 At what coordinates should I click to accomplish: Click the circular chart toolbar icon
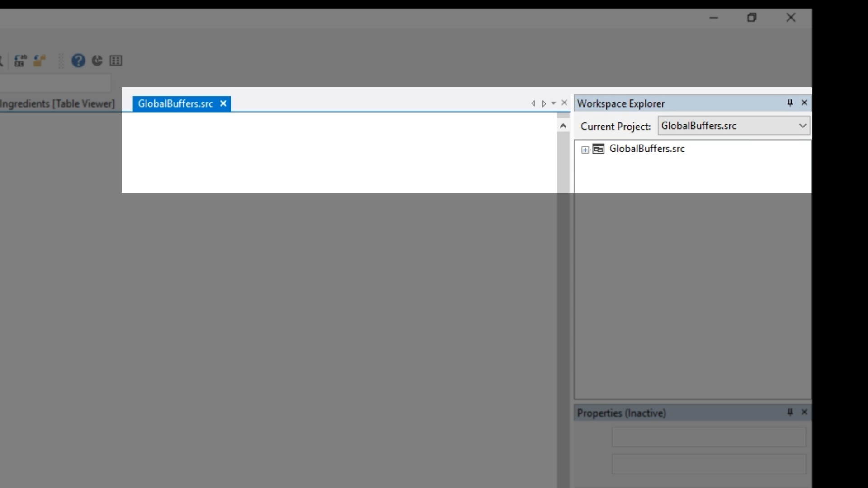click(97, 61)
